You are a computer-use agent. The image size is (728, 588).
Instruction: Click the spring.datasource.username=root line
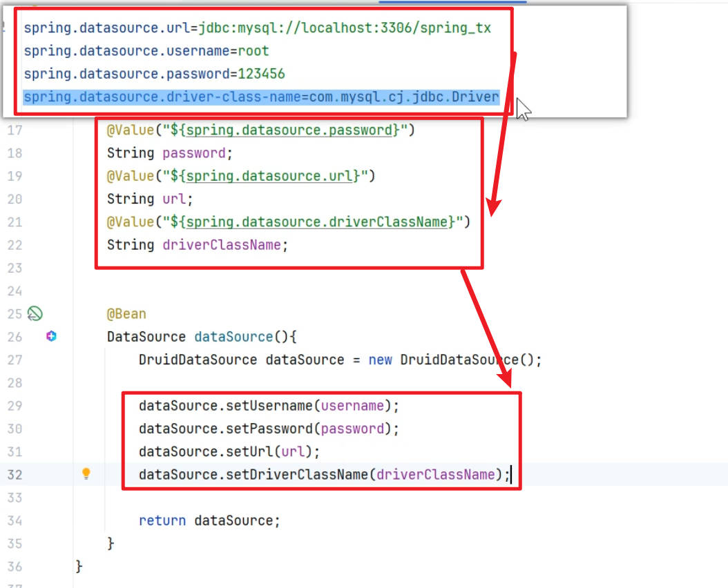point(146,51)
